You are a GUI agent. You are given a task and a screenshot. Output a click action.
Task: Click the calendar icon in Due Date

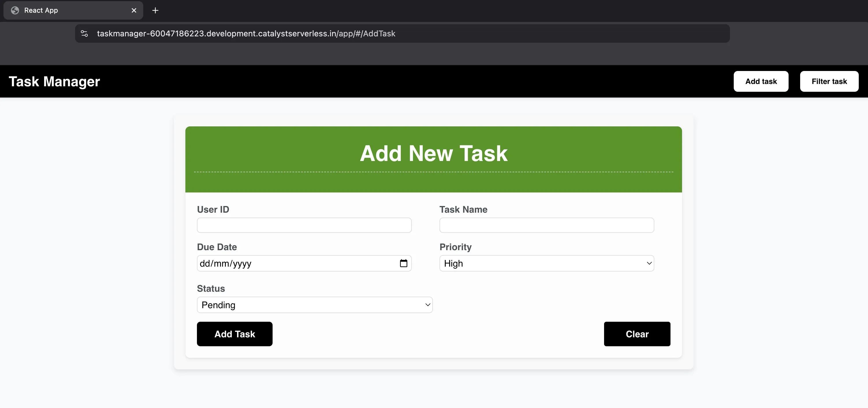(403, 263)
